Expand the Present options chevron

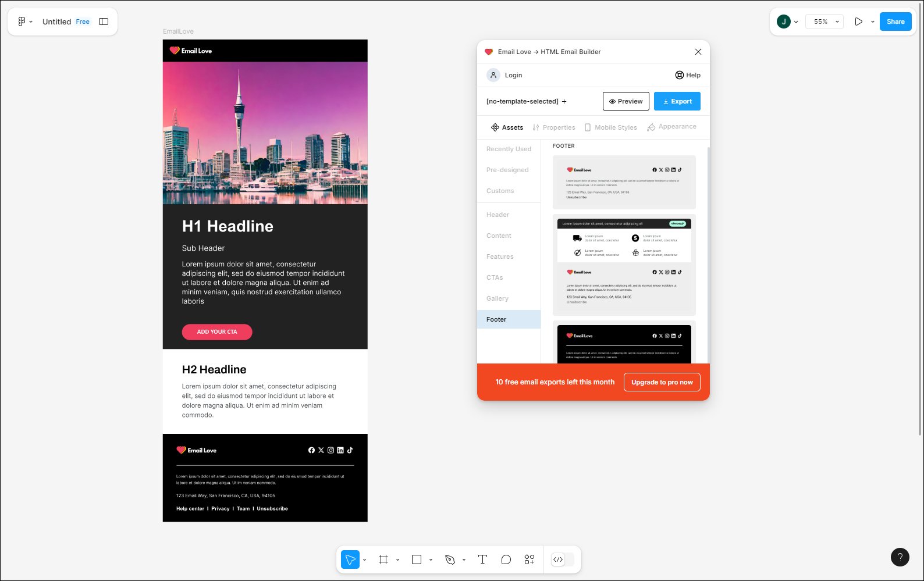point(872,22)
